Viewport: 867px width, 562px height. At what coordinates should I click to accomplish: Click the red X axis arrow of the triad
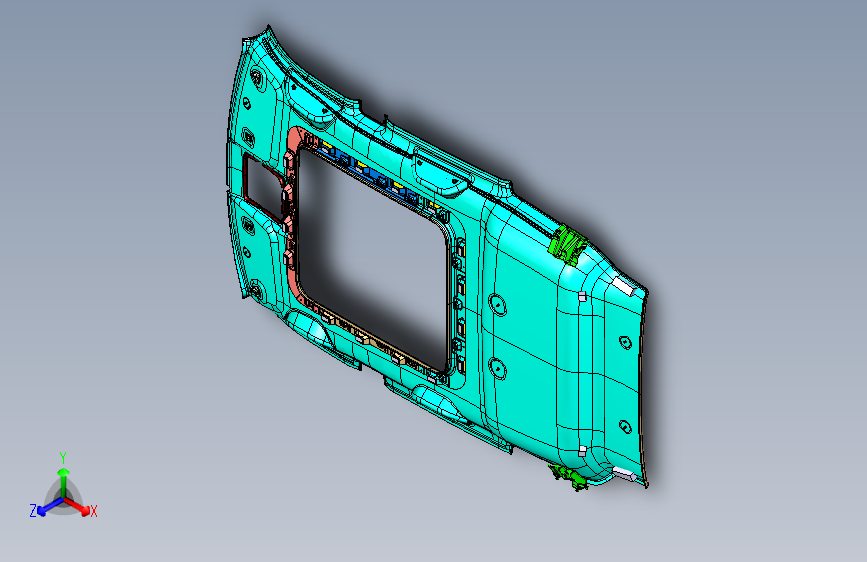pyautogui.click(x=77, y=506)
